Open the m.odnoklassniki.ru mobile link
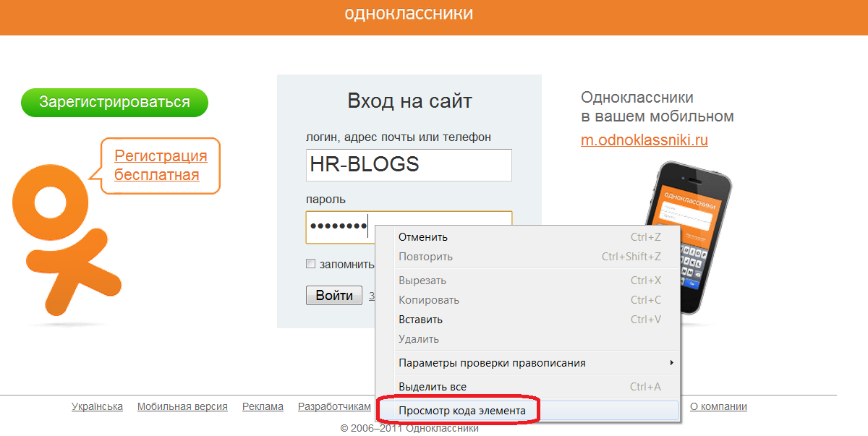Screen dimensions: 868x436 pyautogui.click(x=644, y=140)
